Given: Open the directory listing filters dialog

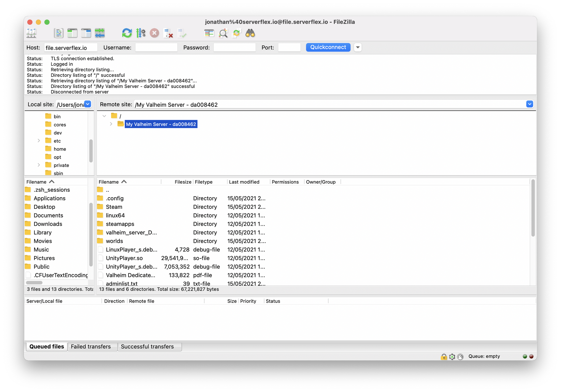Looking at the screenshot, I should (x=209, y=33).
